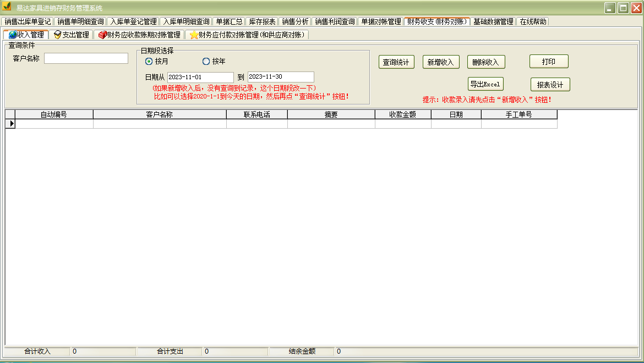Viewport: 644px width, 363px height.
Task: Open the 库存报表 tab
Action: coord(262,21)
